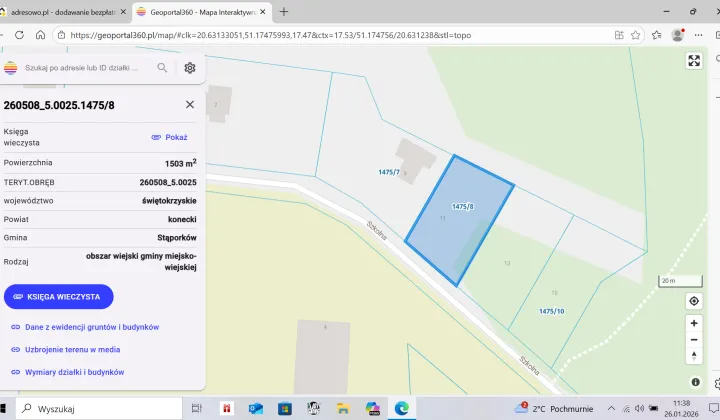Screen dimensions: 720x420
Task: Click the KSIĘGA WIECZYSTA button
Action: coord(58,297)
